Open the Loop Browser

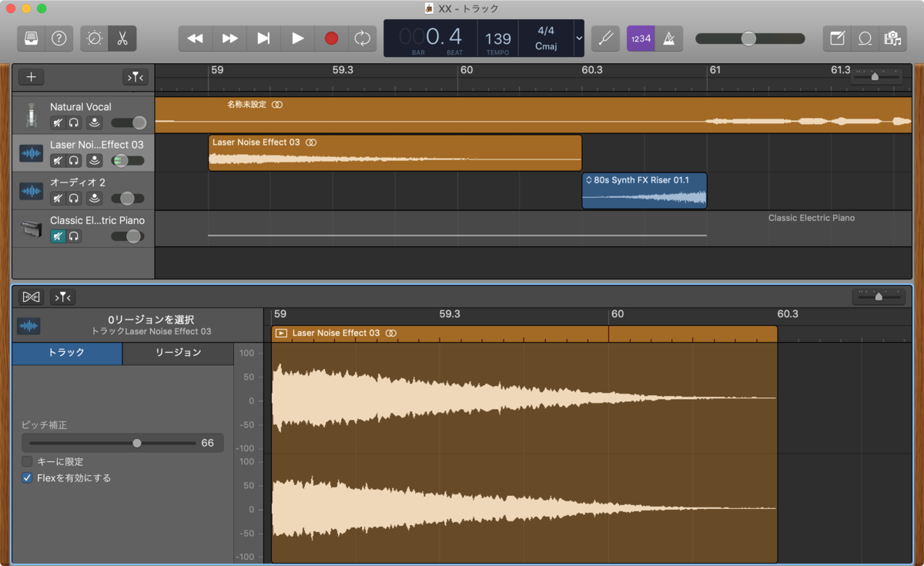(865, 39)
